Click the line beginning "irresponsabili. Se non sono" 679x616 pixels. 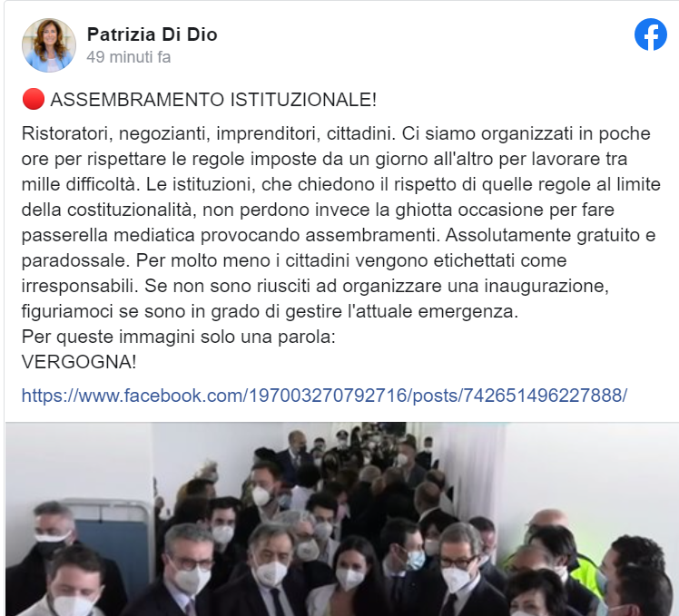315,286
